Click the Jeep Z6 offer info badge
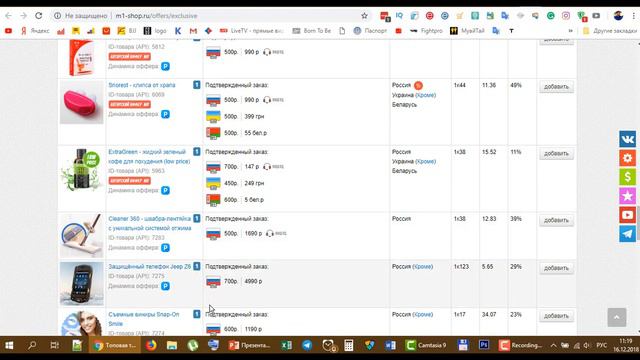Screen dimensions: 640x360 click(x=197, y=266)
